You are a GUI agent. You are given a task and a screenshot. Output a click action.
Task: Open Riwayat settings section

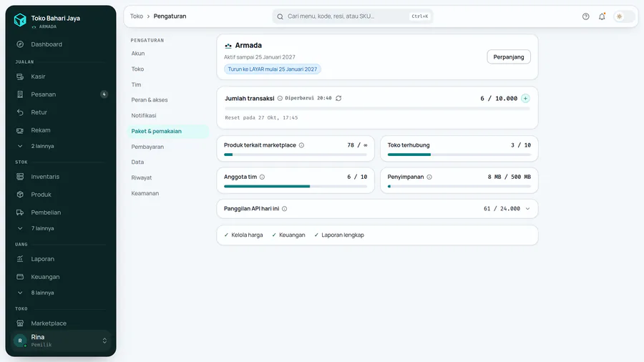click(x=168, y=177)
